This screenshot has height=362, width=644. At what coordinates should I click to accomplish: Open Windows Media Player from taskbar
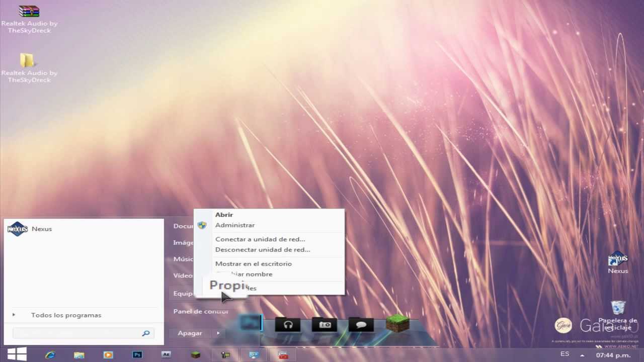pyautogui.click(x=108, y=355)
